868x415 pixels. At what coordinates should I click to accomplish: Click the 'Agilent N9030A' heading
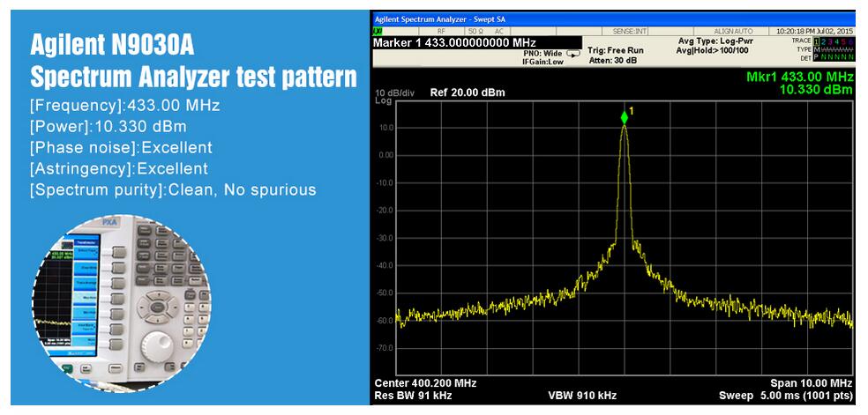[112, 47]
